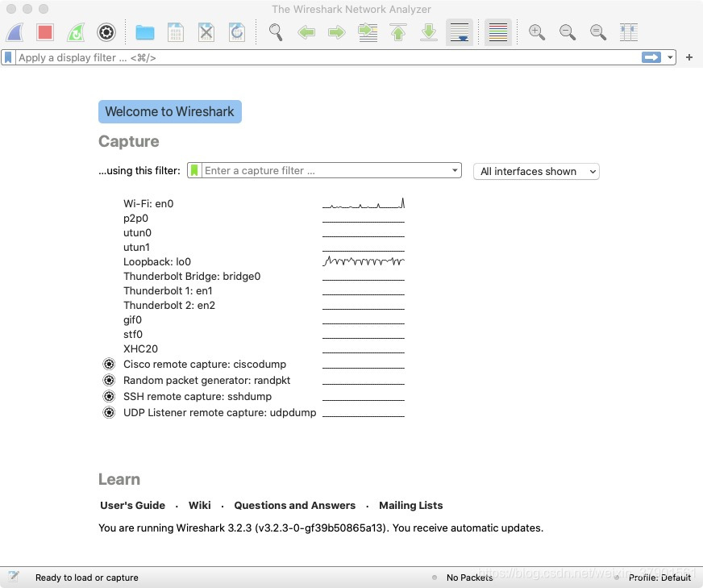The image size is (703, 588).
Task: Open All interfaces shown dropdown
Action: coord(536,171)
